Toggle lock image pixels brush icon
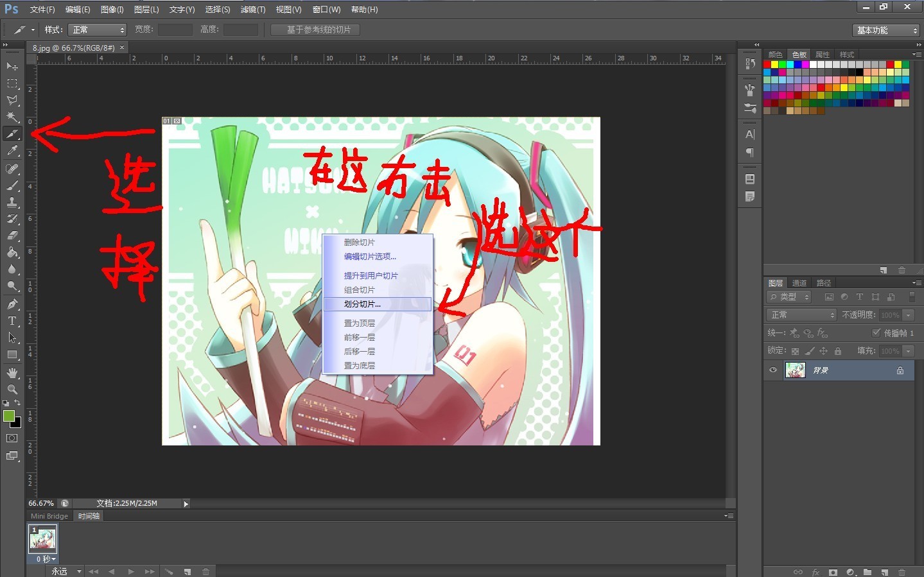The height and width of the screenshot is (577, 924). pos(810,351)
